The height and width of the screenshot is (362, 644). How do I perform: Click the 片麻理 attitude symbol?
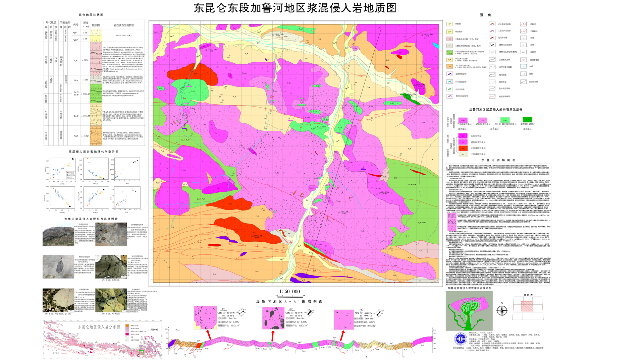(x=523, y=52)
